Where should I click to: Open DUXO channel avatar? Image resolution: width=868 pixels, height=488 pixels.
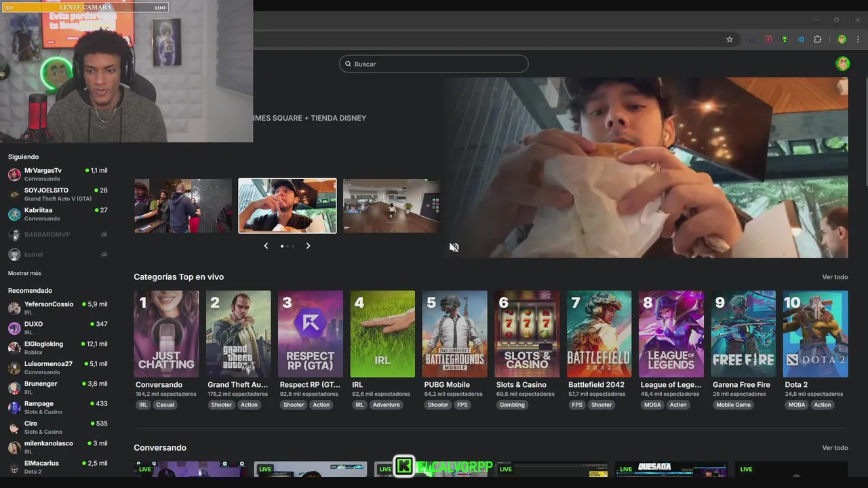[14, 328]
